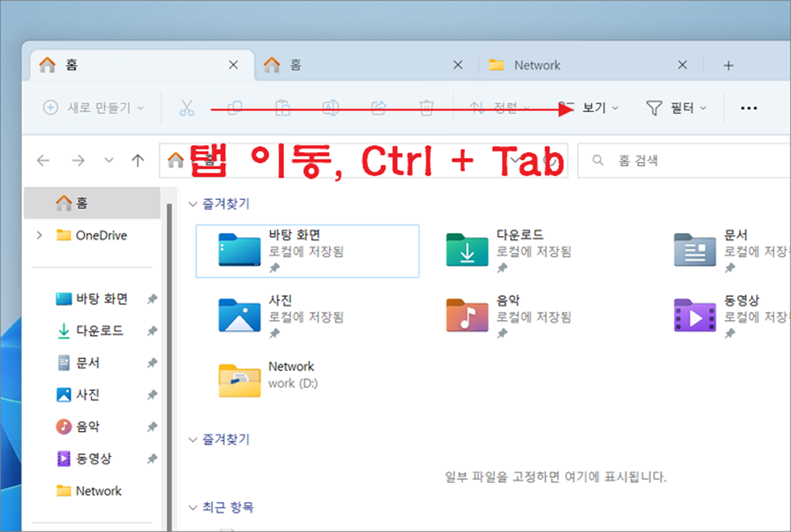Click the Up arrow navigation button
The height and width of the screenshot is (532, 791).
click(x=137, y=161)
